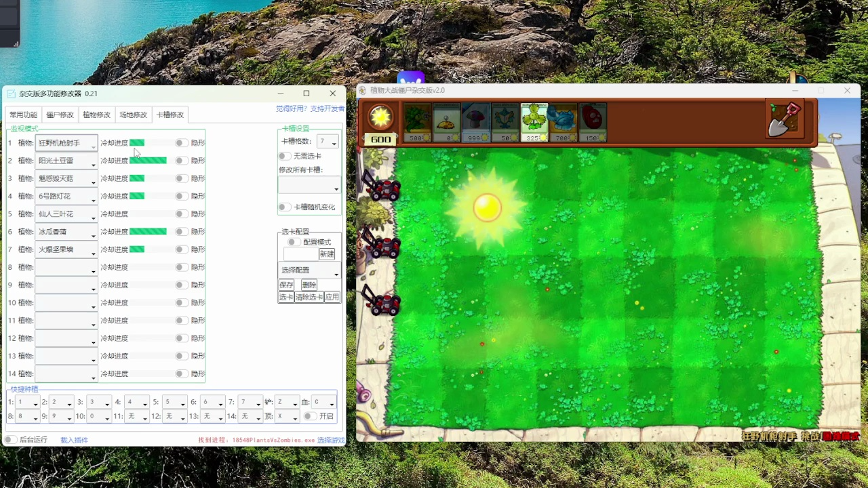
Task: Open the 血 hotkey dropdown
Action: click(323, 402)
